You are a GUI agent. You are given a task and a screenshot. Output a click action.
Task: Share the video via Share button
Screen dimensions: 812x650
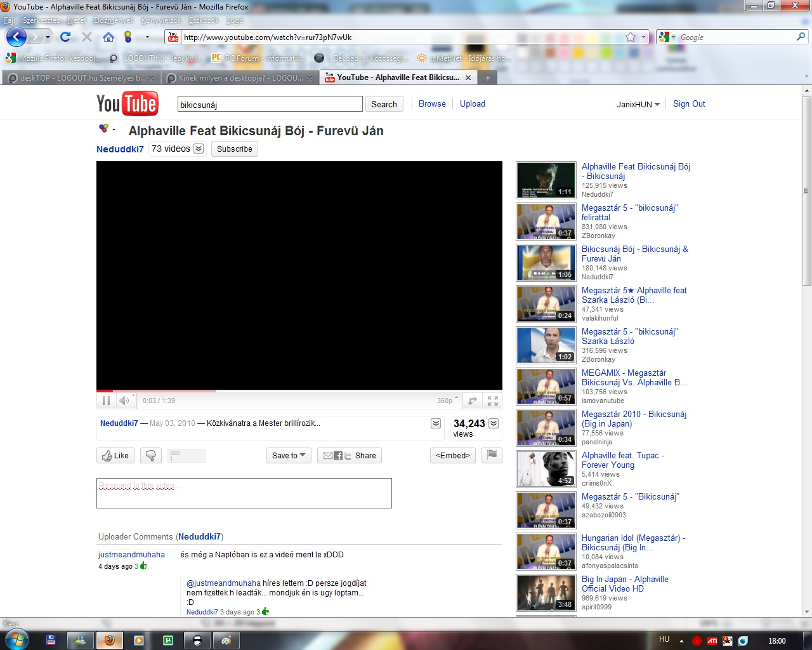pyautogui.click(x=350, y=455)
